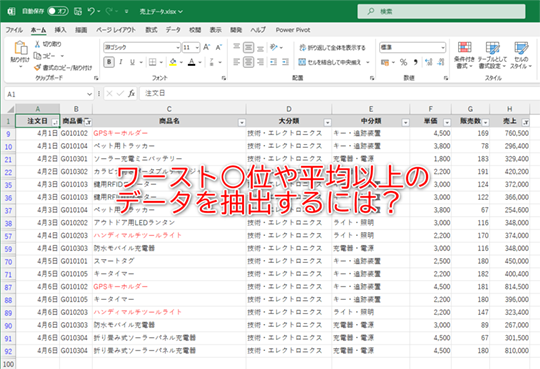Switch to the ページレイアウト tab
540x369 pixels.
point(116,30)
